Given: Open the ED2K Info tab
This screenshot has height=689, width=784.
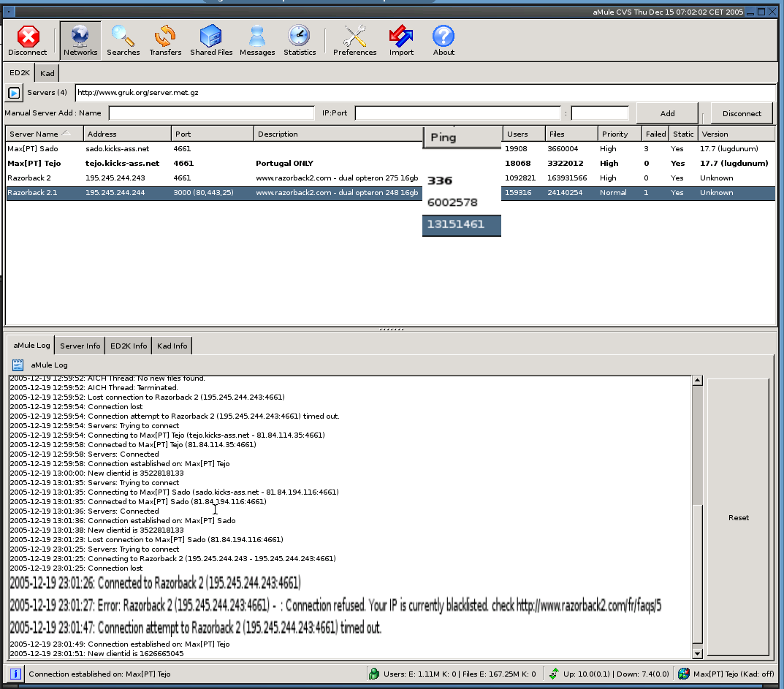Looking at the screenshot, I should tap(129, 346).
